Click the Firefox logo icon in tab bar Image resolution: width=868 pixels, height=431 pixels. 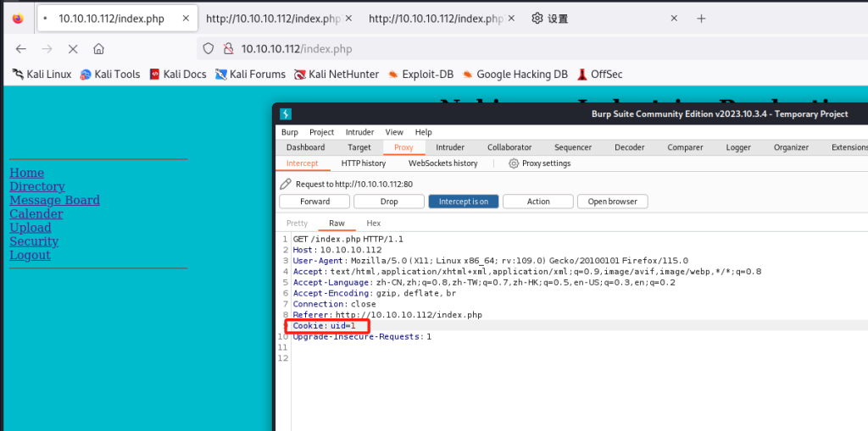[x=19, y=19]
